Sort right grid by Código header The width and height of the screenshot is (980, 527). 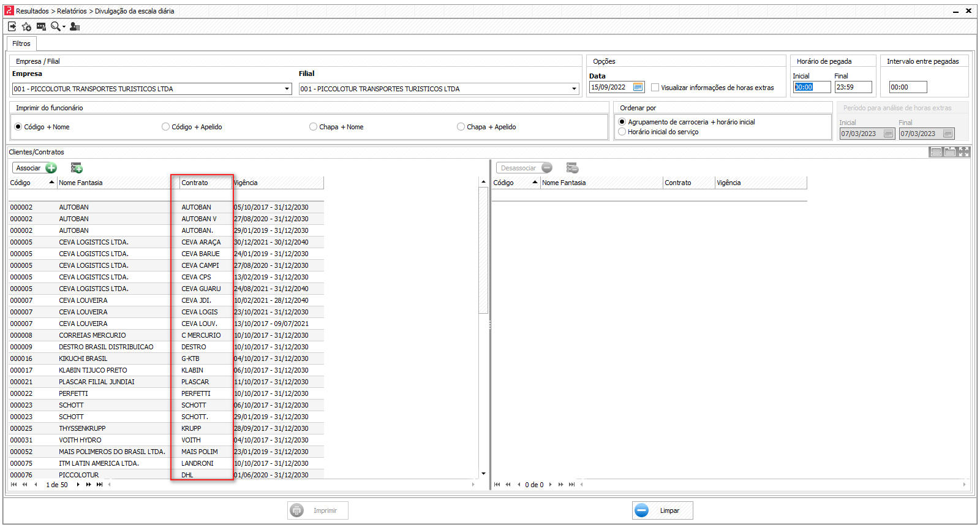pyautogui.click(x=516, y=183)
